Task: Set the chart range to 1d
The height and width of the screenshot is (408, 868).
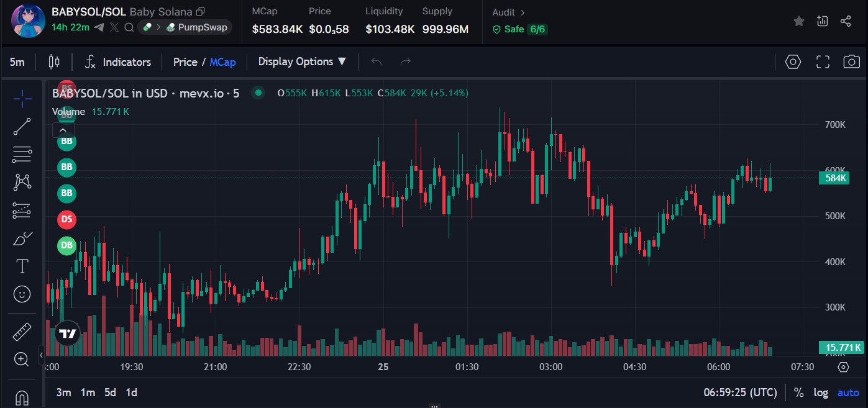Action: (x=131, y=392)
